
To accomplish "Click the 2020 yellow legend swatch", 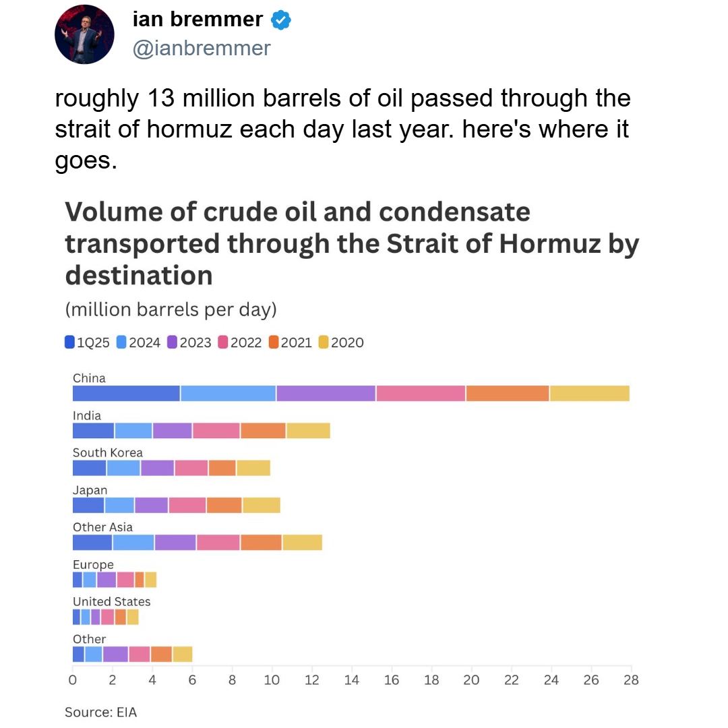I will click(x=324, y=342).
